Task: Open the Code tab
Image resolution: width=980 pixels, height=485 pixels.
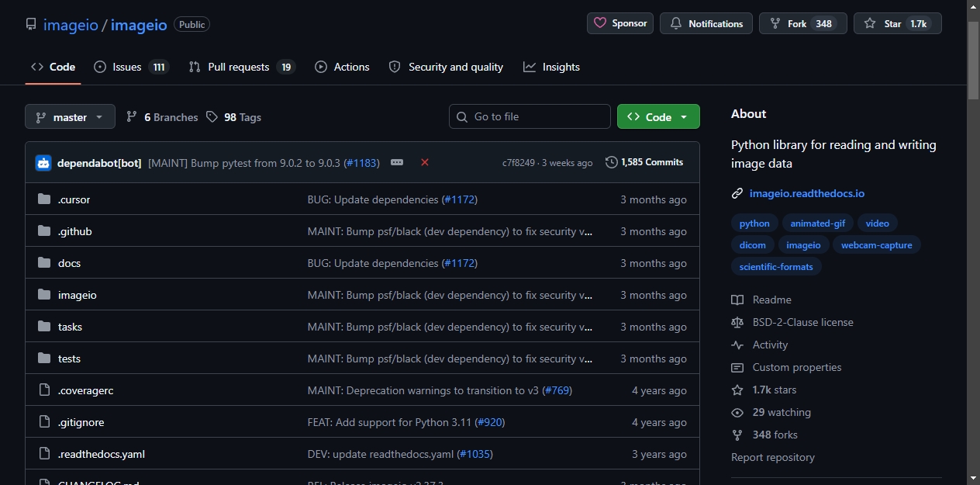Action: [53, 67]
